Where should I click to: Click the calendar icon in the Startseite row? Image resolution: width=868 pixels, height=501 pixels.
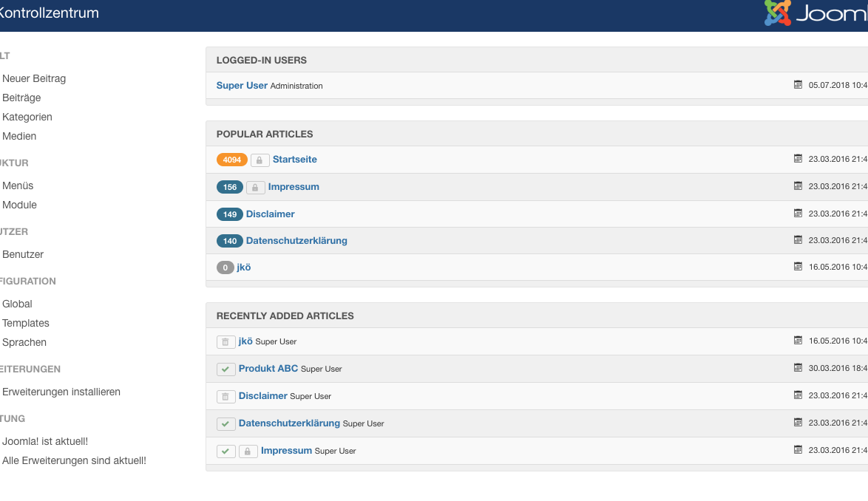coord(798,159)
